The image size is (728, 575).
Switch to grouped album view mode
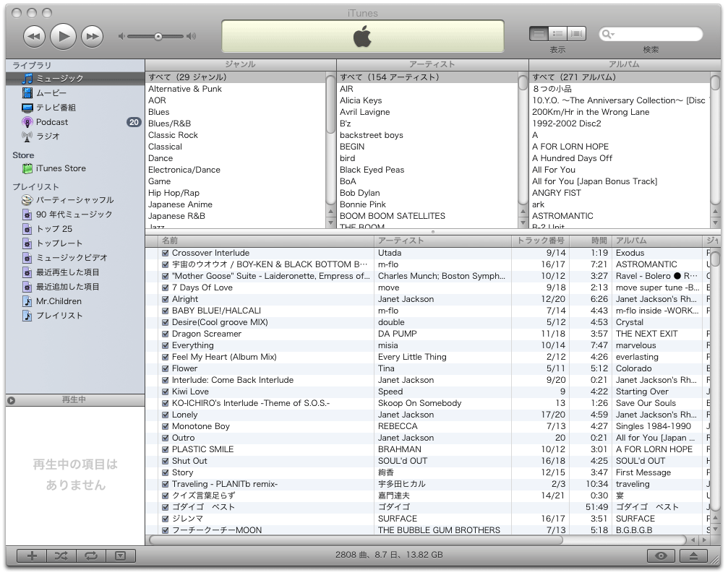pos(557,33)
